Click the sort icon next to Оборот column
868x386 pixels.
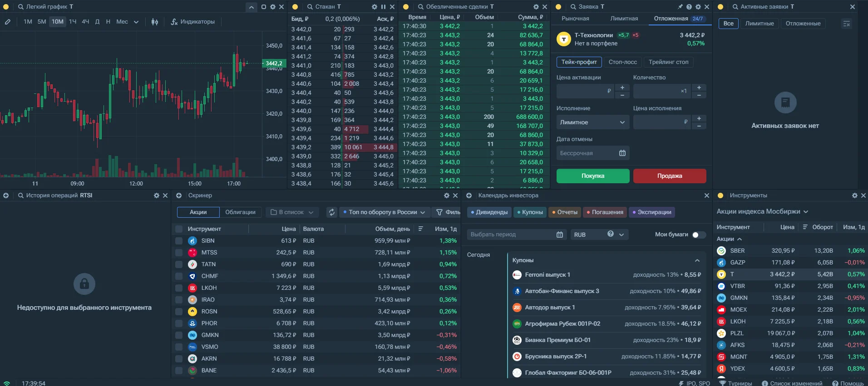pyautogui.click(x=805, y=227)
